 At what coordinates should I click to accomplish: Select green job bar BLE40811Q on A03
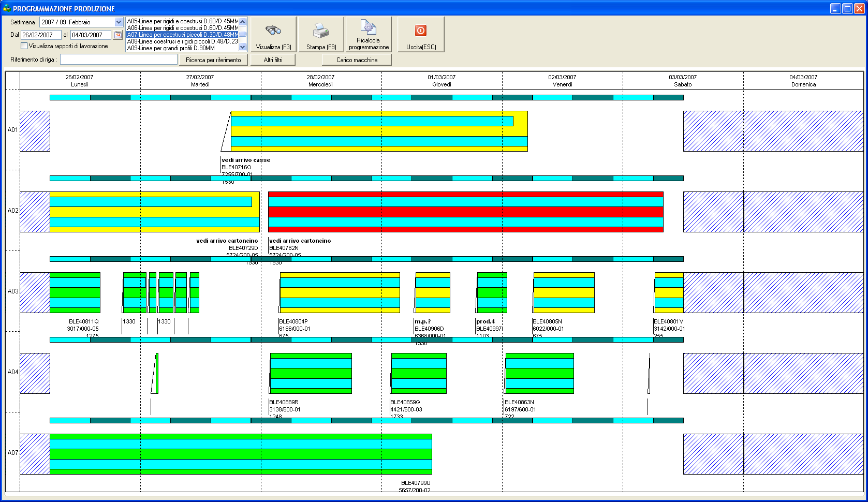[x=75, y=292]
